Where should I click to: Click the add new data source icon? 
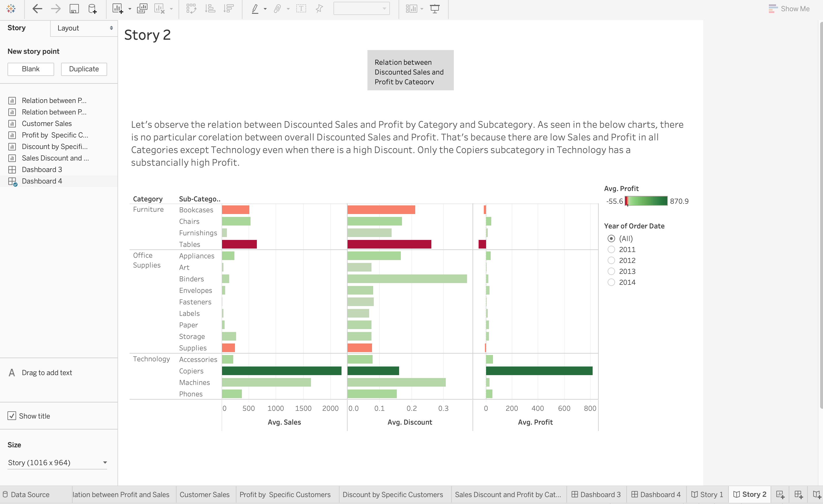point(92,9)
